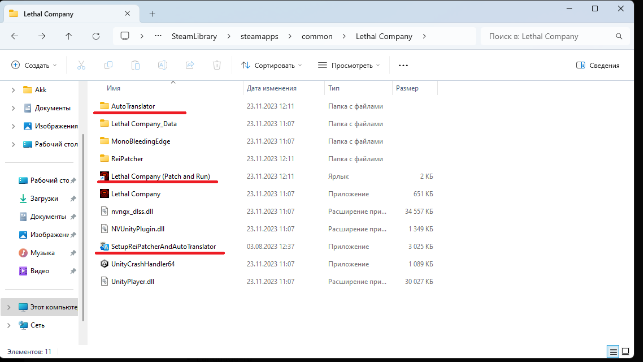Select the Lethal Company (Patch and Run) shortcut icon
This screenshot has width=644, height=362.
[x=105, y=176]
